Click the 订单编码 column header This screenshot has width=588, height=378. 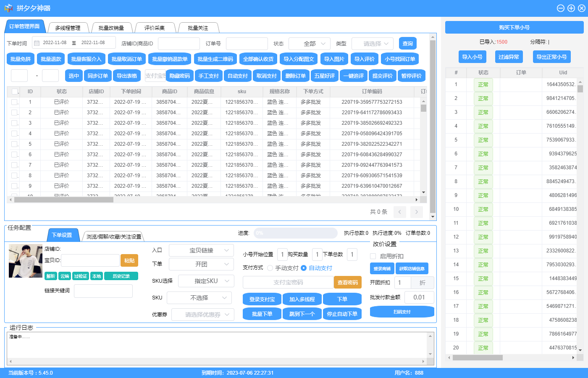click(372, 92)
